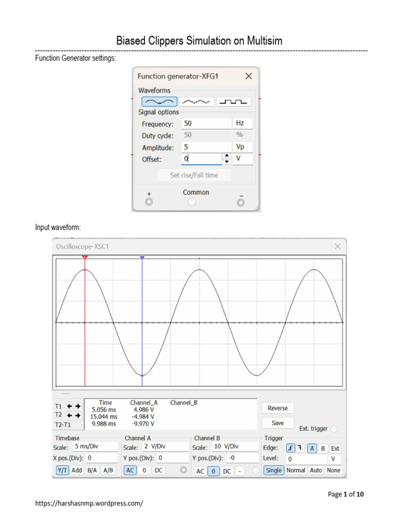This screenshot has height=532, width=399.
Task: Click the Amplitude value field
Action: point(207,147)
